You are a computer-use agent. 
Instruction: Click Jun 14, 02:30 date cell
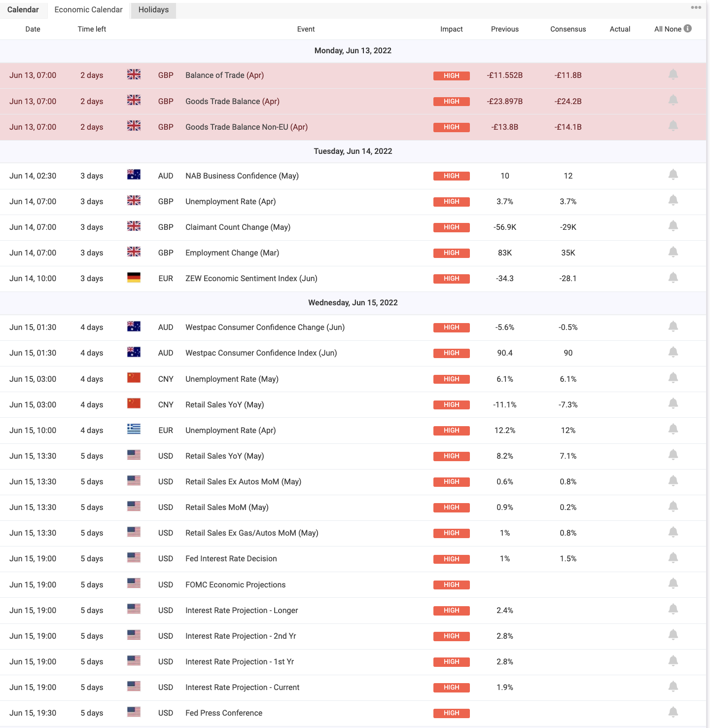click(x=33, y=176)
